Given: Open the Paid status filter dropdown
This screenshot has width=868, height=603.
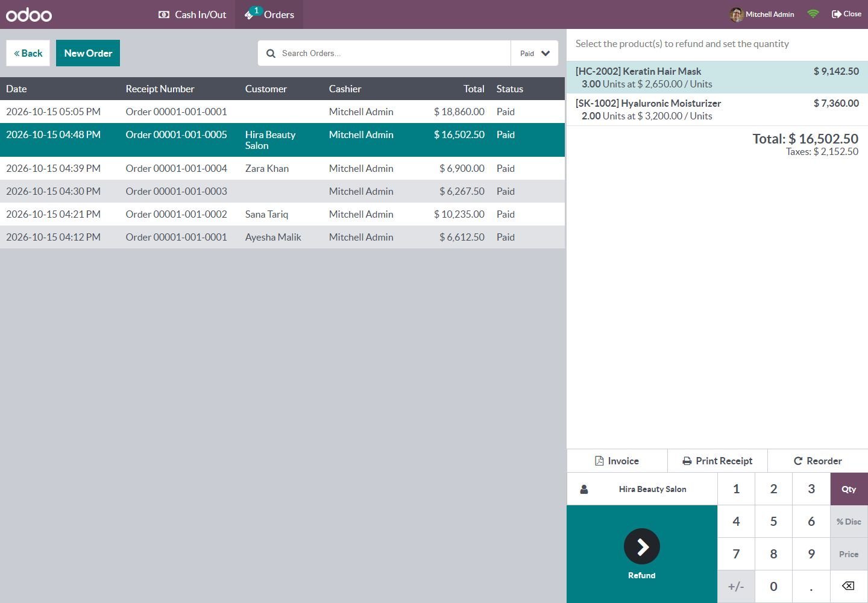Looking at the screenshot, I should pos(535,53).
